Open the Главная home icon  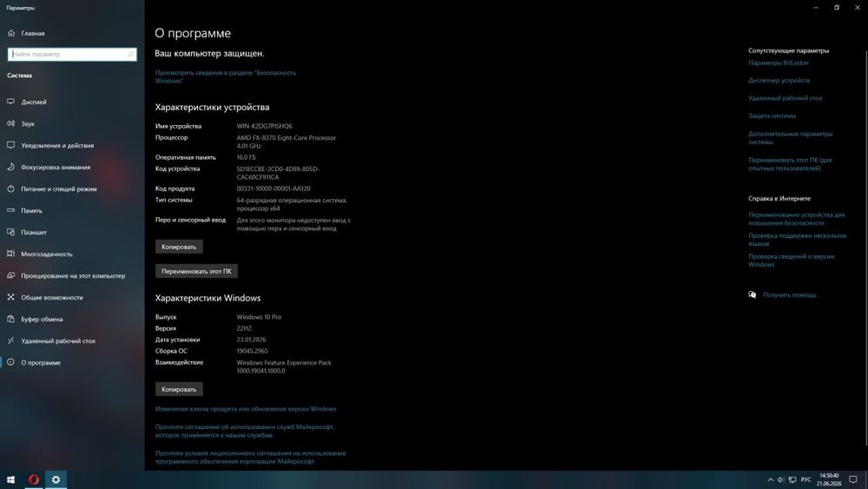click(11, 33)
